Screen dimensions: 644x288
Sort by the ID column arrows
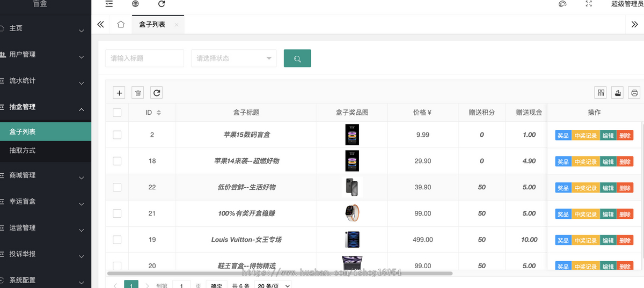[x=158, y=113]
